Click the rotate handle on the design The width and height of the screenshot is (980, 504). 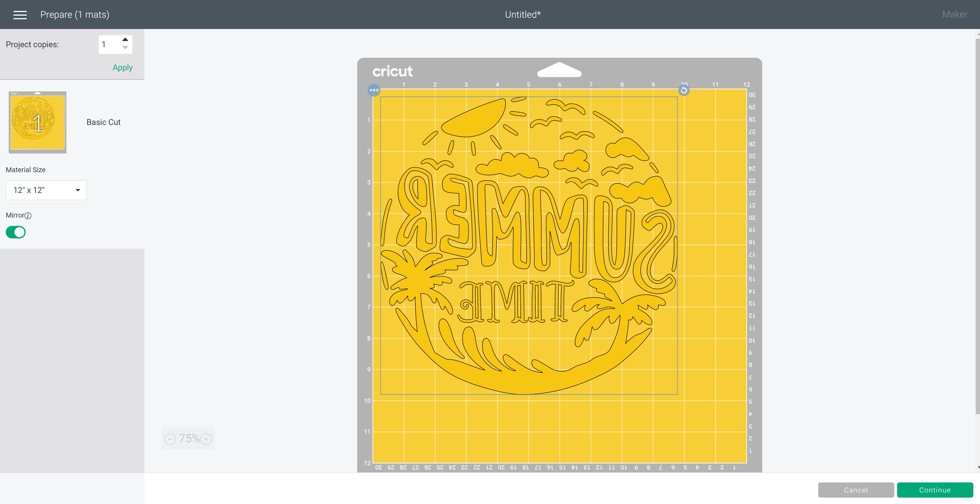[x=684, y=90]
